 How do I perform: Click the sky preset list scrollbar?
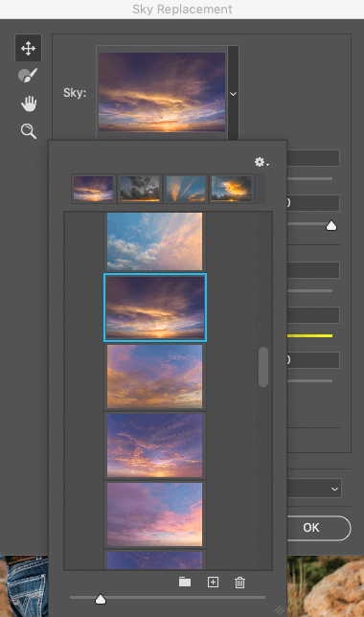[x=263, y=367]
